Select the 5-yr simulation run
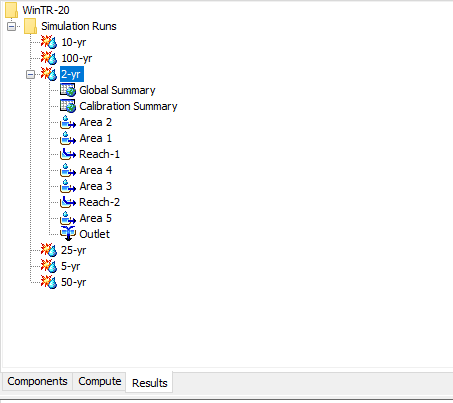 click(71, 266)
